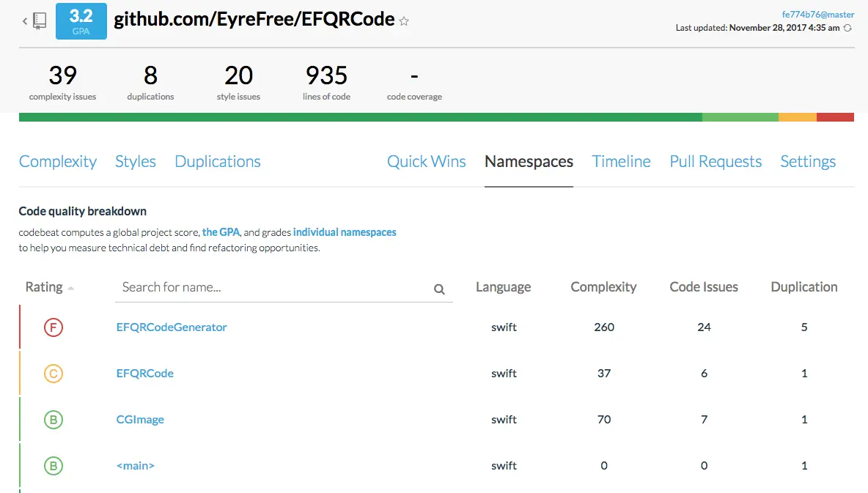Click the Code quality breakdown heading

[83, 212]
